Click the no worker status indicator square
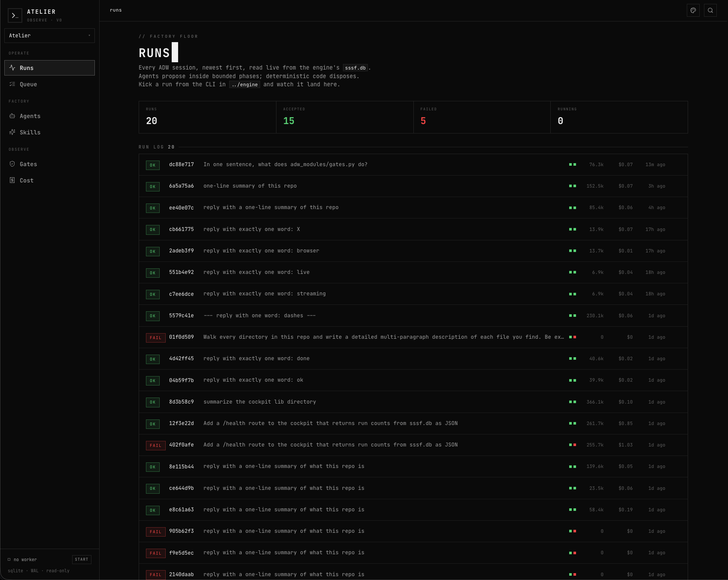The image size is (728, 580). click(x=9, y=559)
